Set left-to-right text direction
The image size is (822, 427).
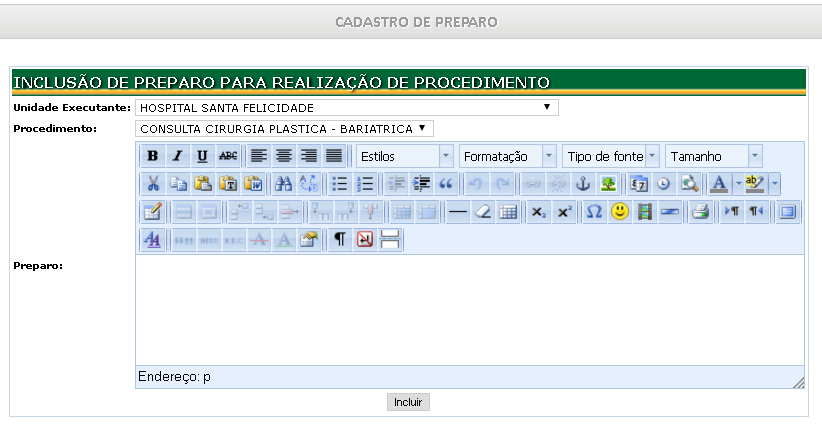point(731,212)
